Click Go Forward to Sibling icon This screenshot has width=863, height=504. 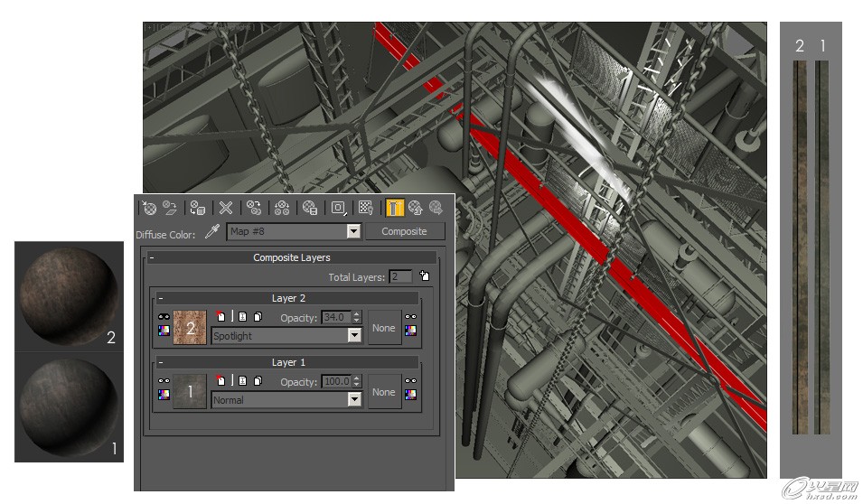(436, 208)
